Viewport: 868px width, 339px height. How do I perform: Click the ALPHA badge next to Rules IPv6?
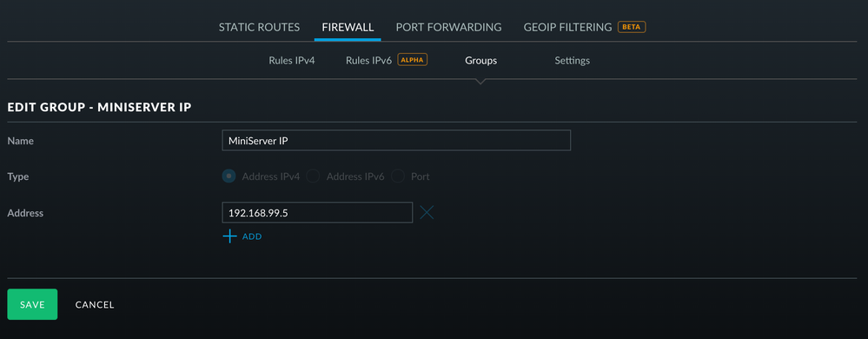(413, 60)
